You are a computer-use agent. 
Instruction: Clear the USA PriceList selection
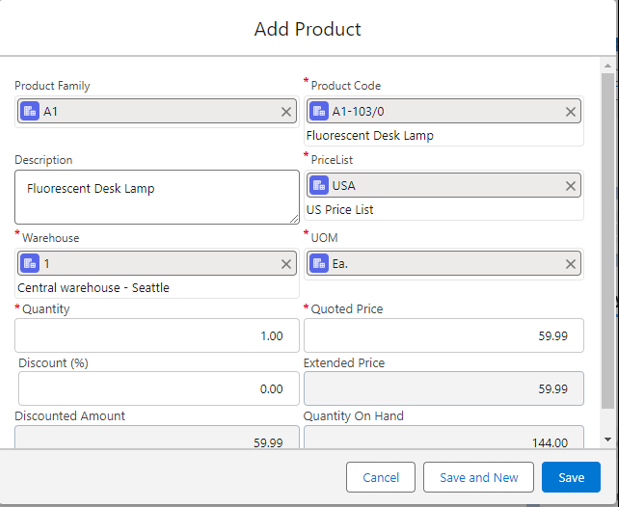(x=571, y=186)
